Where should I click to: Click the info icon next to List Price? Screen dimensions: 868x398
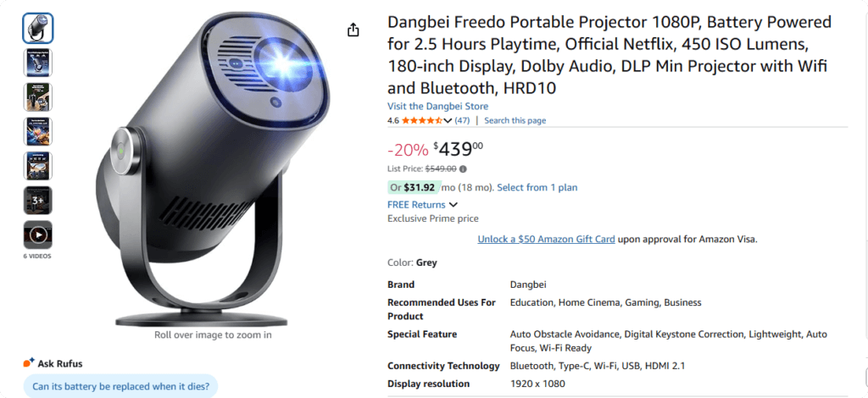pos(463,169)
